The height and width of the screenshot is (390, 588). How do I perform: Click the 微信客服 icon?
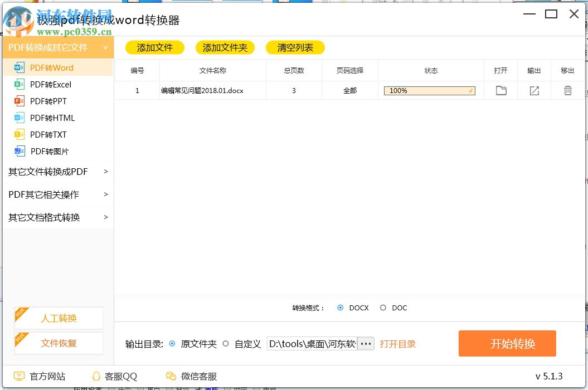[171, 377]
